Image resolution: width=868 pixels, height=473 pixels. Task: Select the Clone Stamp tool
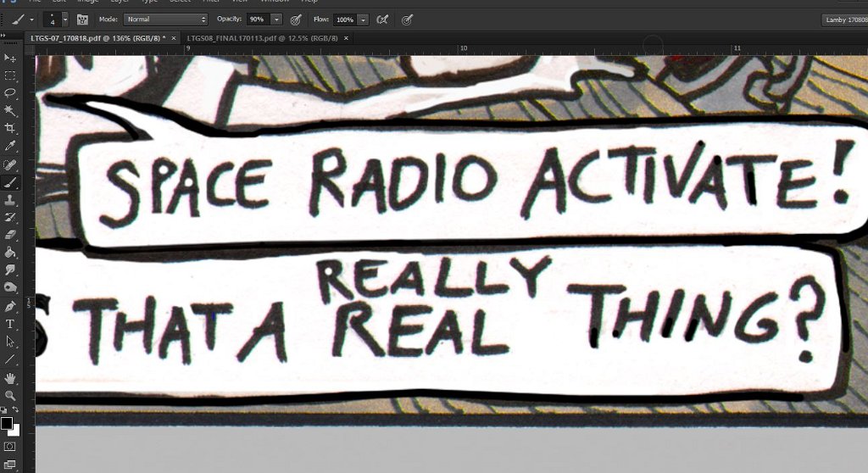pos(10,200)
